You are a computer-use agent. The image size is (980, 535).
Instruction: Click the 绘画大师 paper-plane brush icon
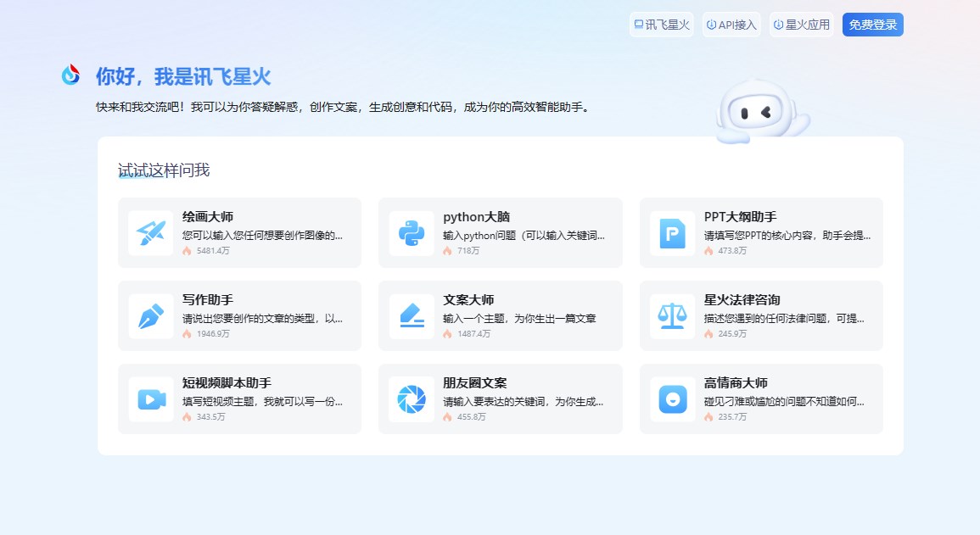coord(151,233)
